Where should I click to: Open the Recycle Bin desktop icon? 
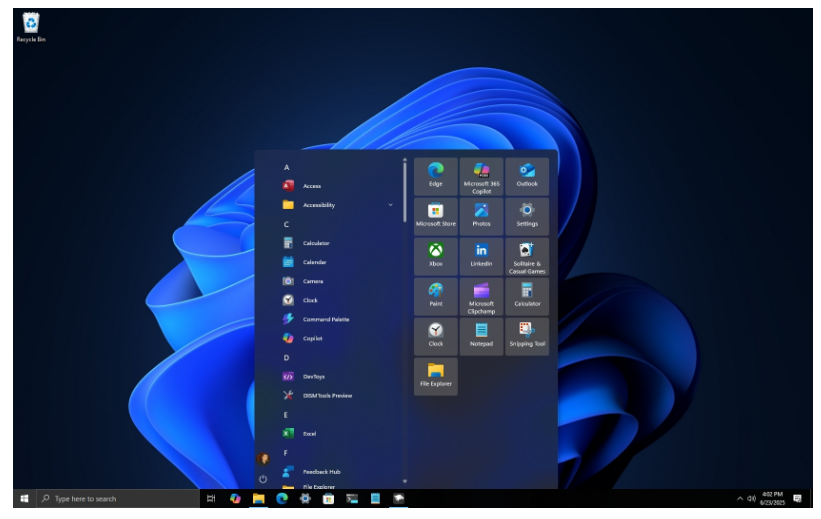[x=30, y=27]
